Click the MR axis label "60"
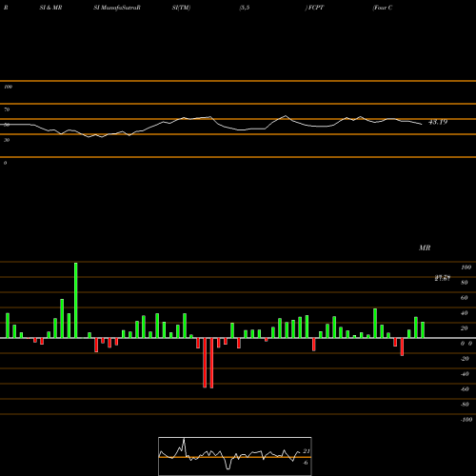Viewport: 476px width, 476px height. click(x=465, y=298)
